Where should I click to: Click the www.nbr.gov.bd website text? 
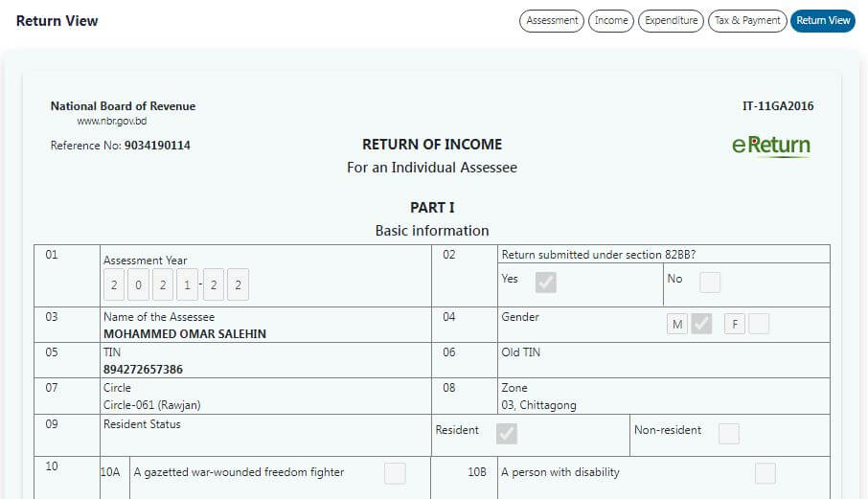tap(112, 122)
